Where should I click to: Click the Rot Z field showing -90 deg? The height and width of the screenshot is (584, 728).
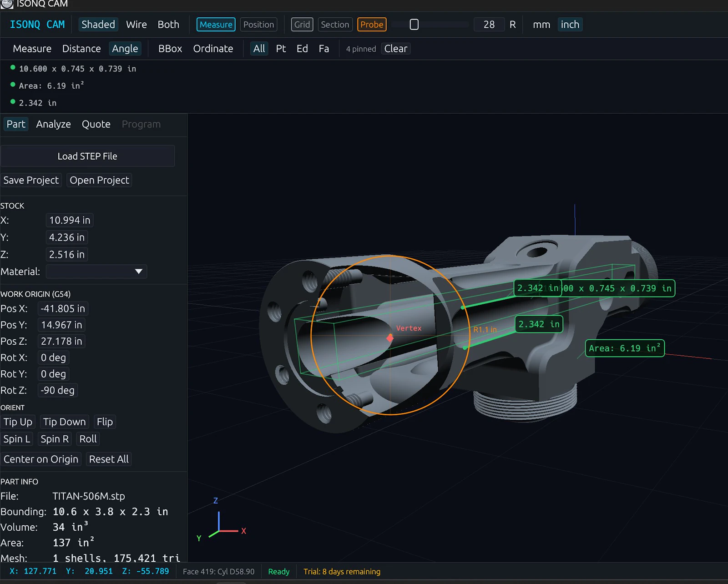pyautogui.click(x=57, y=390)
